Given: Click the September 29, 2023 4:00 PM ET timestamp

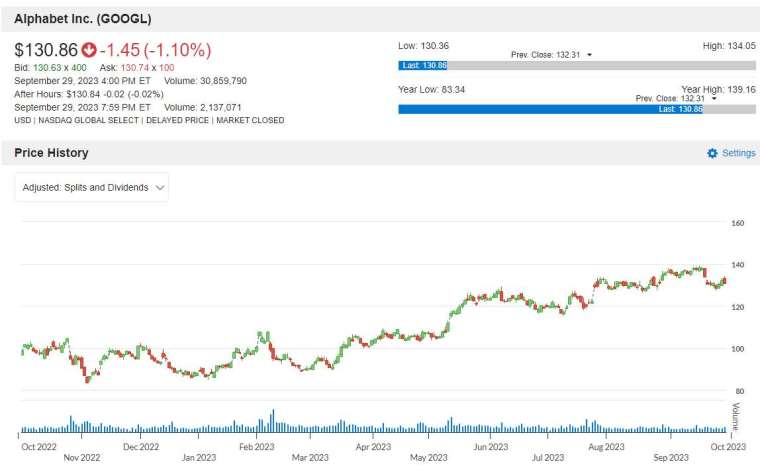Looking at the screenshot, I should (x=82, y=81).
